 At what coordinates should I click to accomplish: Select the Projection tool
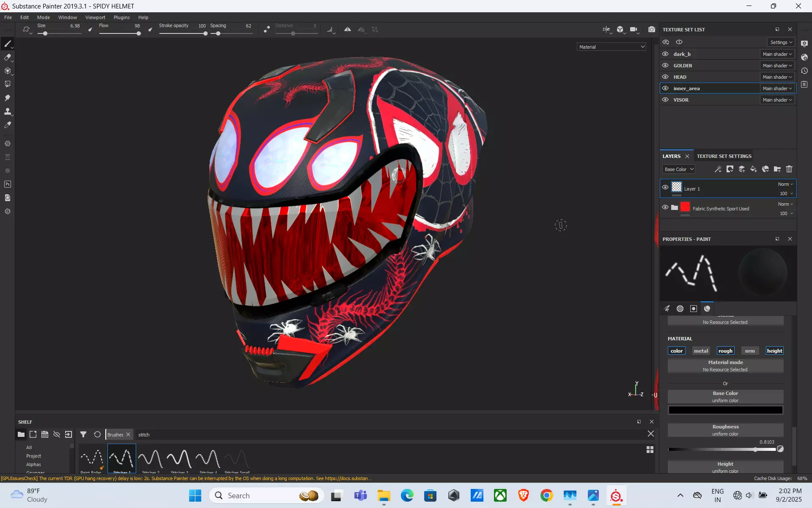(x=8, y=71)
